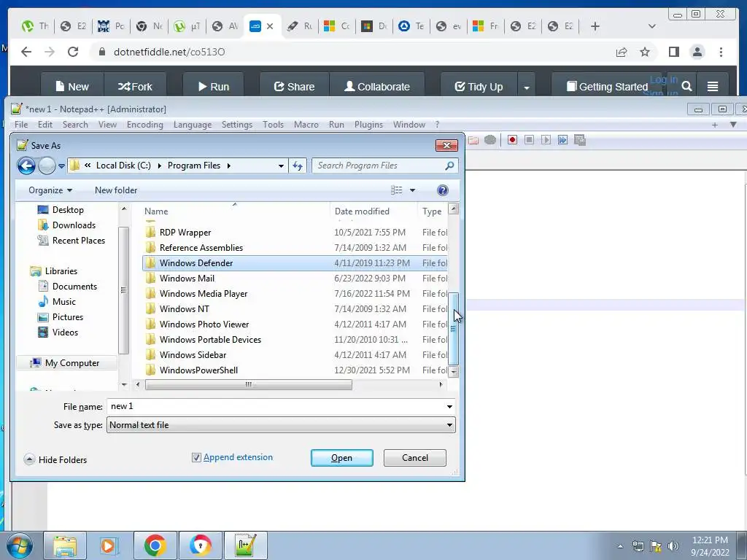Bookmark page with the star icon
The width and height of the screenshot is (747, 560).
tap(645, 52)
